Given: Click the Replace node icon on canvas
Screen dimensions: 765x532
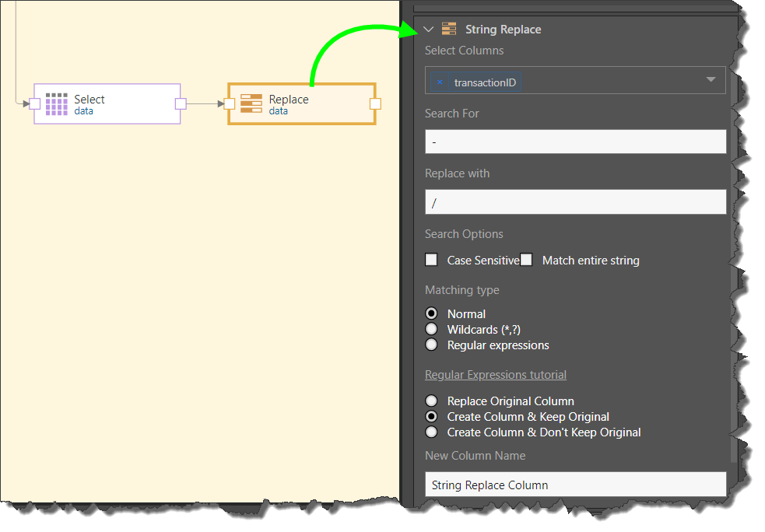Looking at the screenshot, I should pyautogui.click(x=251, y=104).
